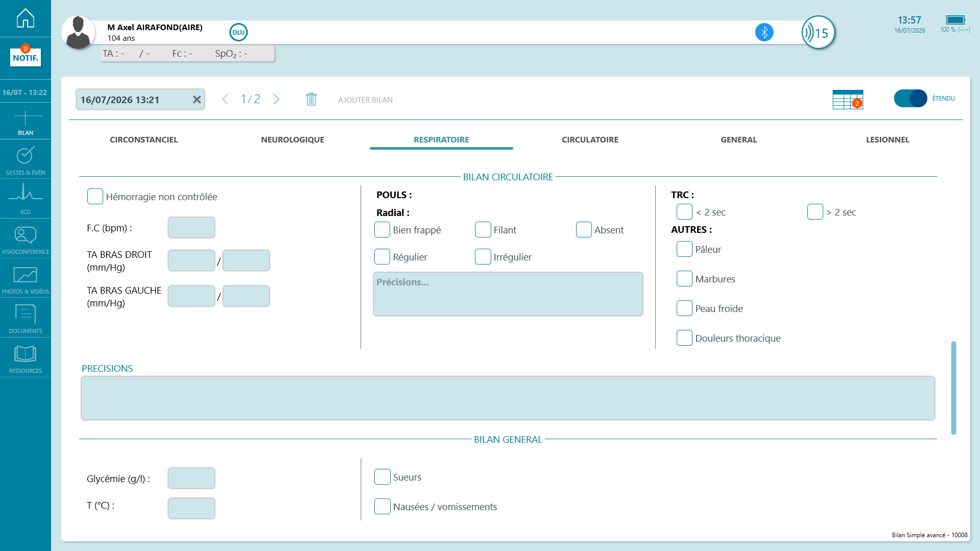Click AJOUTER BILAN button
This screenshot has height=551, width=980.
tap(365, 100)
